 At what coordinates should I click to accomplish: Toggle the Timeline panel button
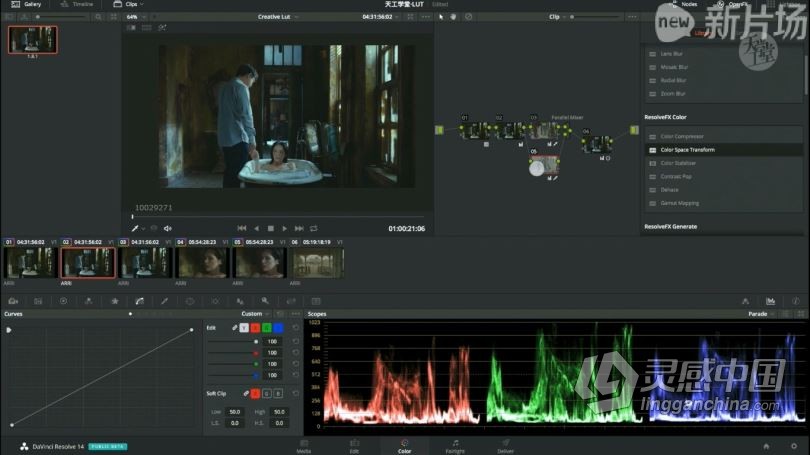pyautogui.click(x=76, y=4)
